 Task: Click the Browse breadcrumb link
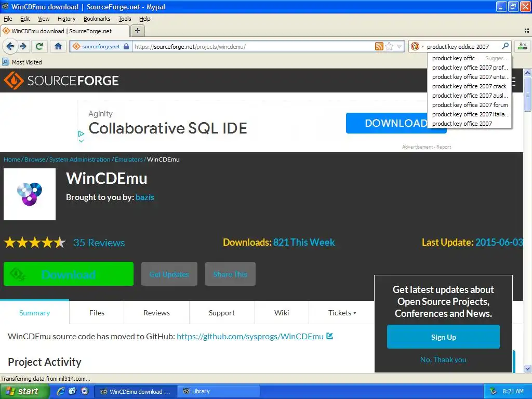(x=35, y=159)
